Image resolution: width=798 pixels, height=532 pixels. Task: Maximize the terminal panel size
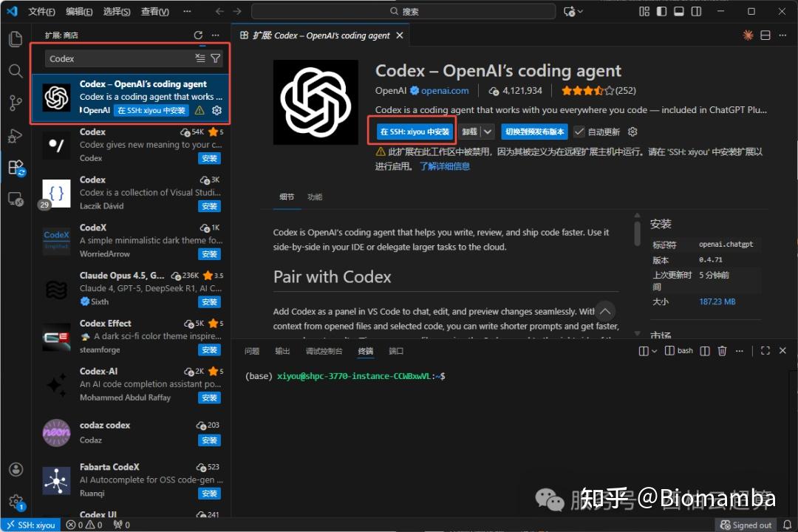tap(765, 351)
